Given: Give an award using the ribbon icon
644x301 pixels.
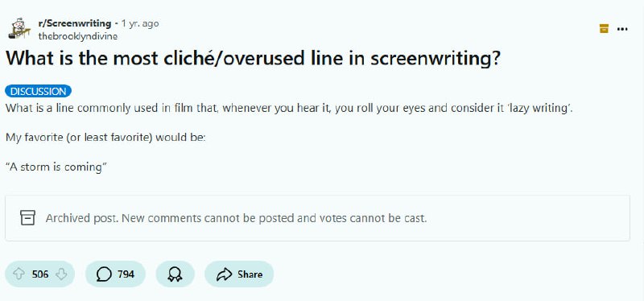Looking at the screenshot, I should [x=175, y=274].
